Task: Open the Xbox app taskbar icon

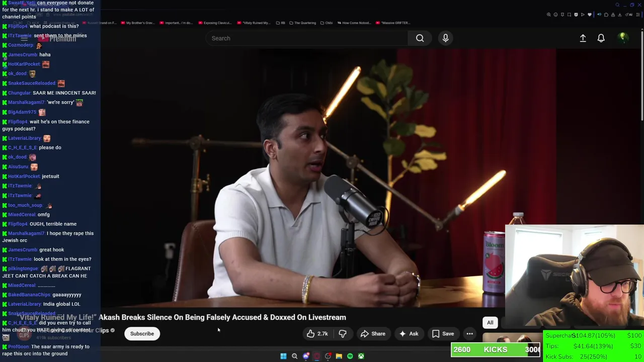Action: pyautogui.click(x=361, y=356)
